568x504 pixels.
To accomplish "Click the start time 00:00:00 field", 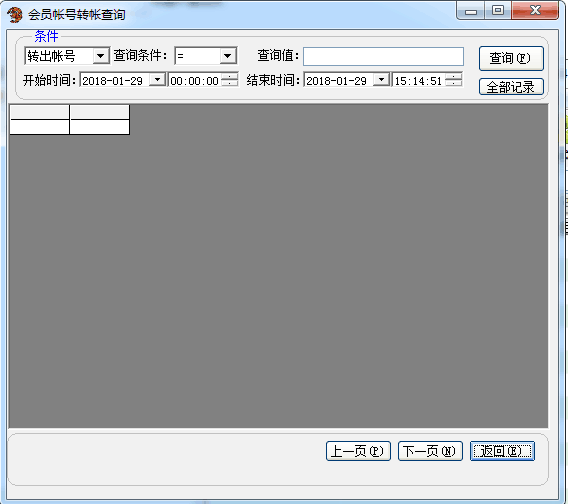I will tap(195, 80).
